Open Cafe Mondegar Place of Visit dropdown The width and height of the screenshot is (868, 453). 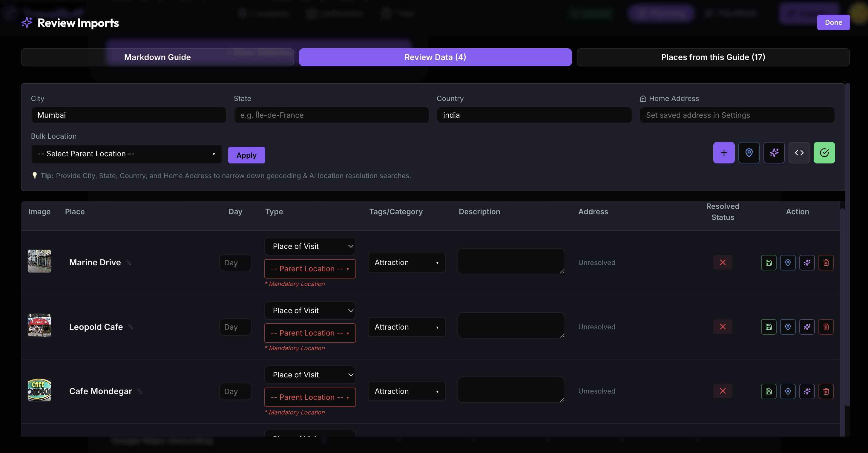(x=310, y=375)
